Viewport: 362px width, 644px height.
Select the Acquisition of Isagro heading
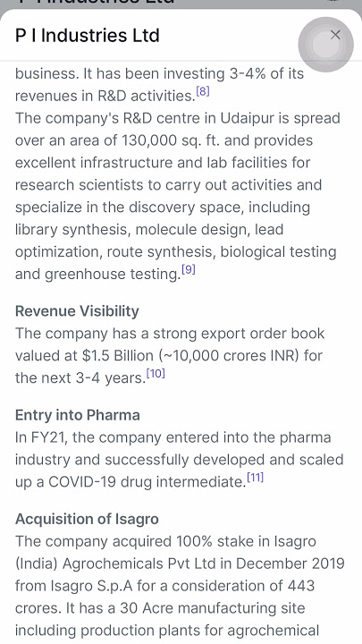point(87,519)
